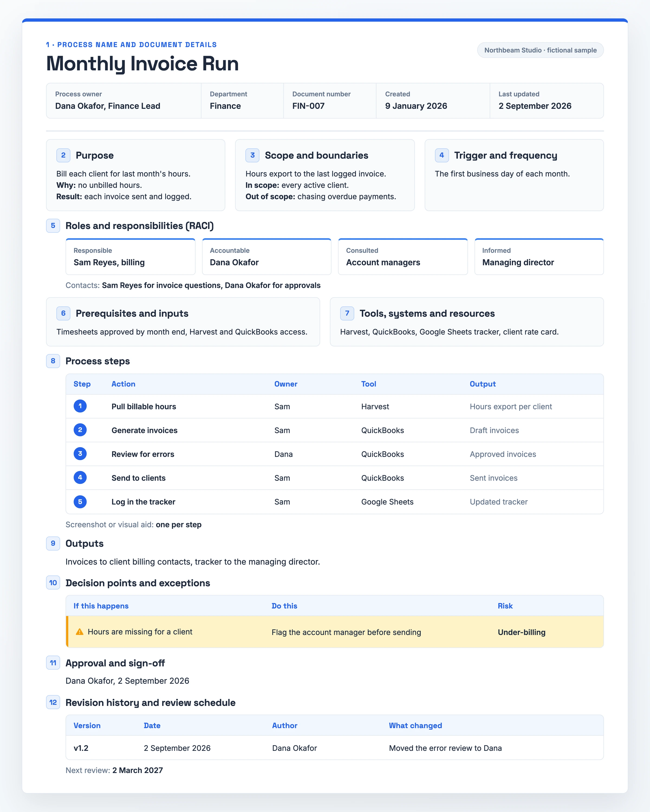Image resolution: width=650 pixels, height=812 pixels.
Task: Click the created date 9 January 2026
Action: pos(416,106)
